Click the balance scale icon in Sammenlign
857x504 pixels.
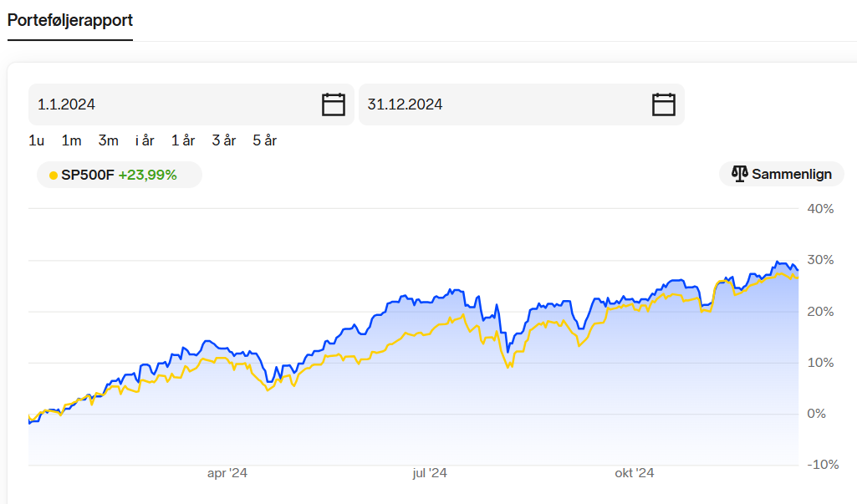(739, 175)
